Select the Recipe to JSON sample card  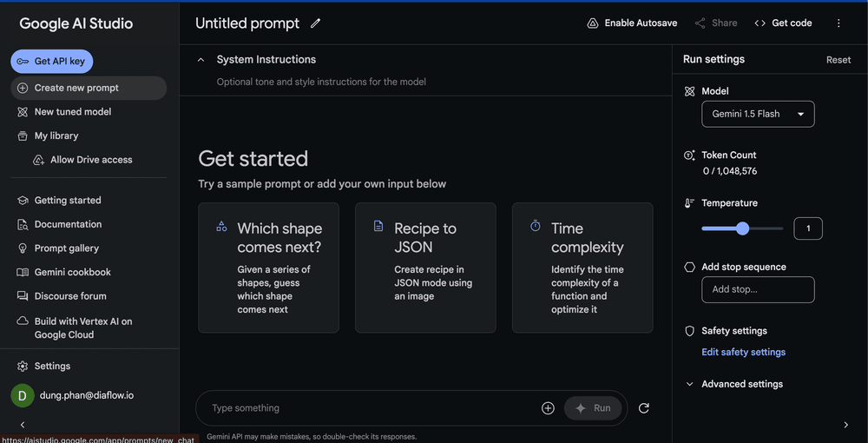pyautogui.click(x=425, y=268)
